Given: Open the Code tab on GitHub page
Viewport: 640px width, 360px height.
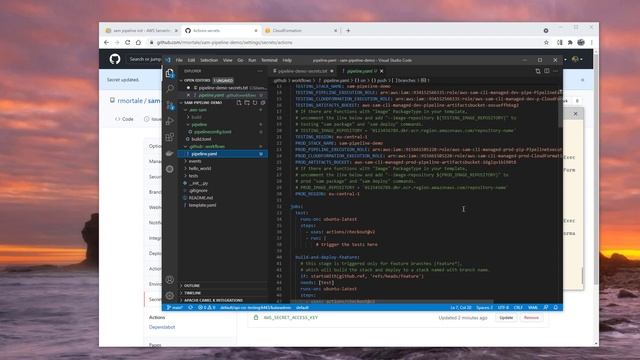Looking at the screenshot, I should (124, 119).
